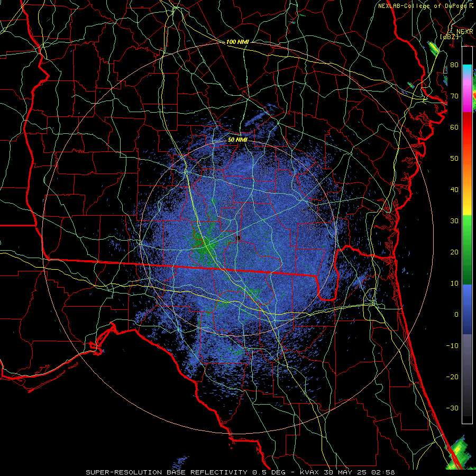Click the 40 value on the color scale
Image resolution: width=476 pixels, height=476 pixels.
coord(454,190)
